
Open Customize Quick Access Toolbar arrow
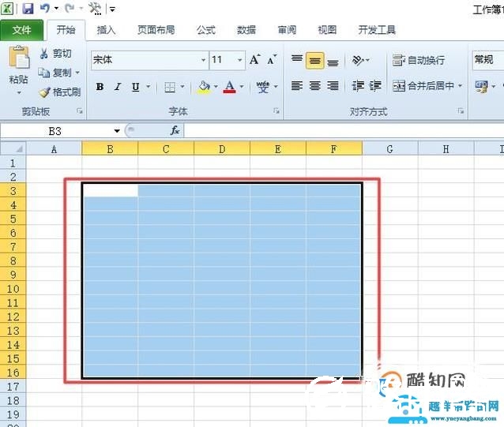tap(112, 9)
